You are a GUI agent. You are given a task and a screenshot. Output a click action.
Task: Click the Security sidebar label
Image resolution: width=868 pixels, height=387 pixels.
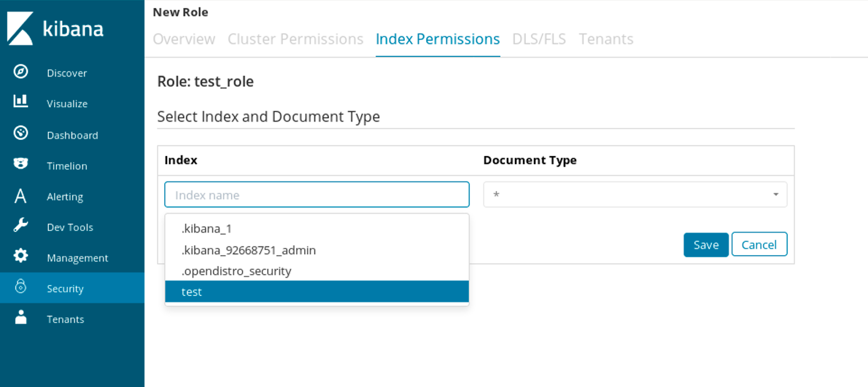65,289
